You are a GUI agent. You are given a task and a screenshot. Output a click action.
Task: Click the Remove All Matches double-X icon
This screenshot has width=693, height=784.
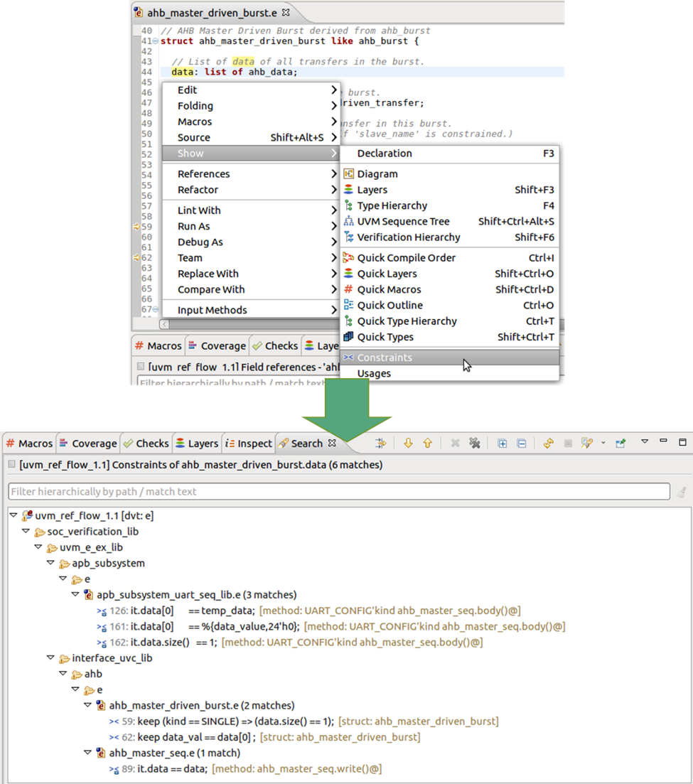click(x=475, y=443)
